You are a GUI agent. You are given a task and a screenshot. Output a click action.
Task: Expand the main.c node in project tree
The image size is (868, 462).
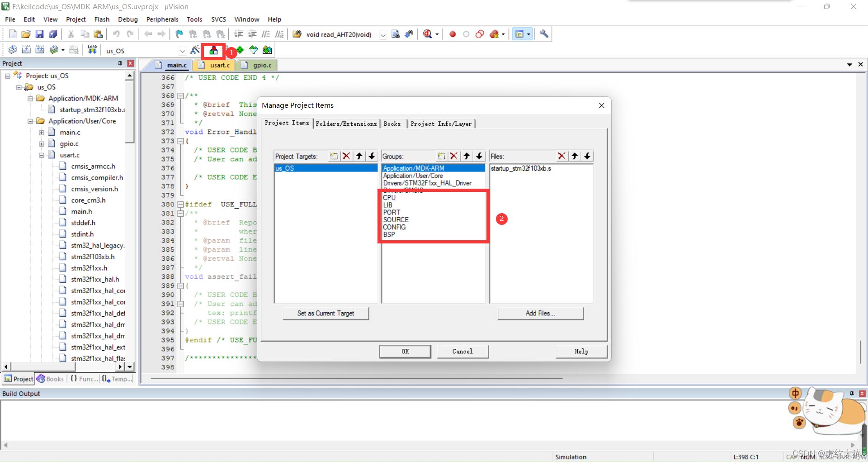[42, 133]
